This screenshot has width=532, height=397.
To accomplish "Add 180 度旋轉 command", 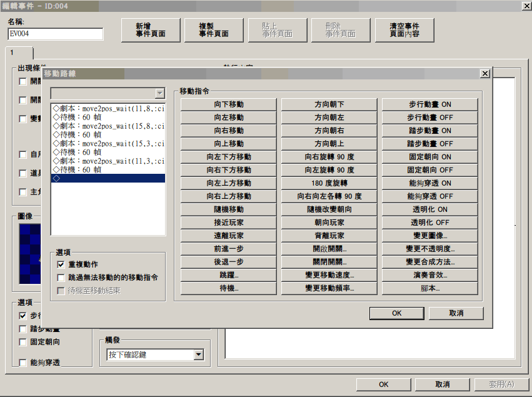I will [x=329, y=183].
